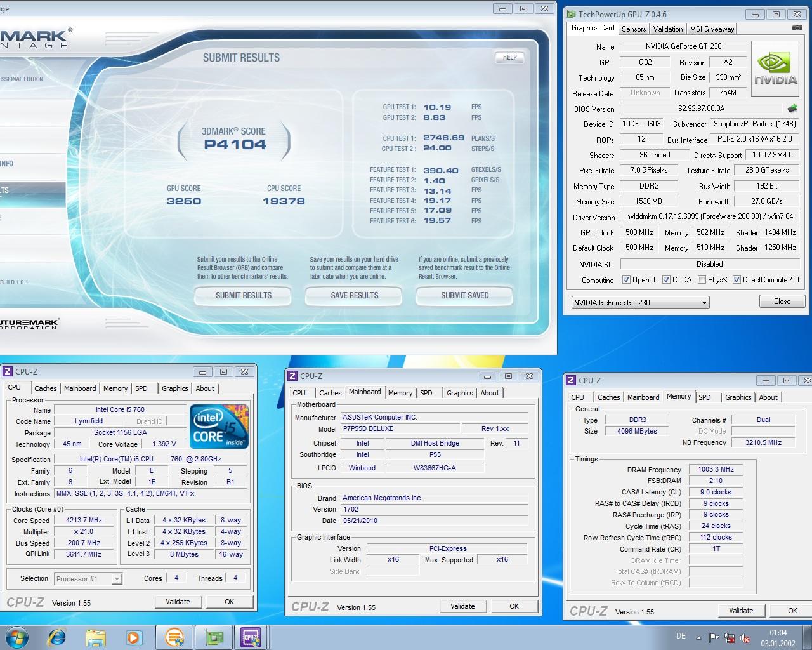Toggle the PhysX checkbox in GPU-Z
Screen dimensions: 812x650
pos(702,279)
